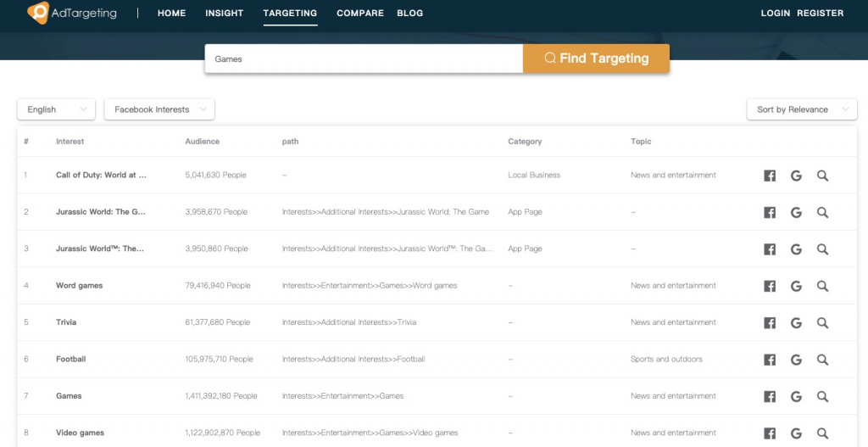This screenshot has height=447, width=868.
Task: Focus the search field containing Games
Action: click(x=364, y=59)
